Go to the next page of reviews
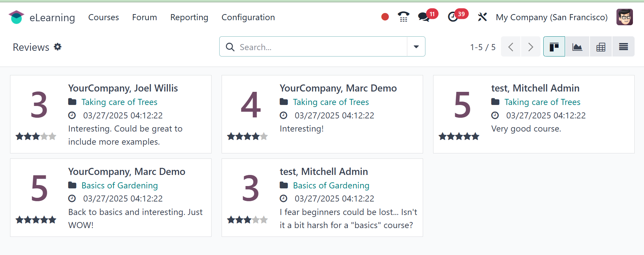Viewport: 644px width, 255px height. (x=531, y=47)
